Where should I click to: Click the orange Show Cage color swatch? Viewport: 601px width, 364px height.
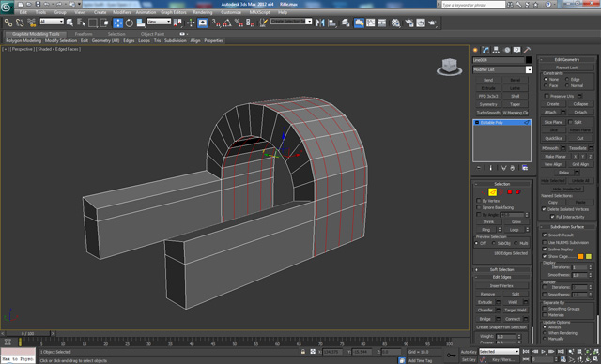(x=580, y=256)
